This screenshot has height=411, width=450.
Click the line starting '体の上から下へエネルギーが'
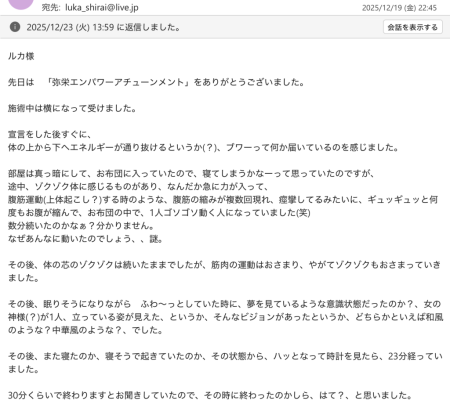tap(203, 147)
